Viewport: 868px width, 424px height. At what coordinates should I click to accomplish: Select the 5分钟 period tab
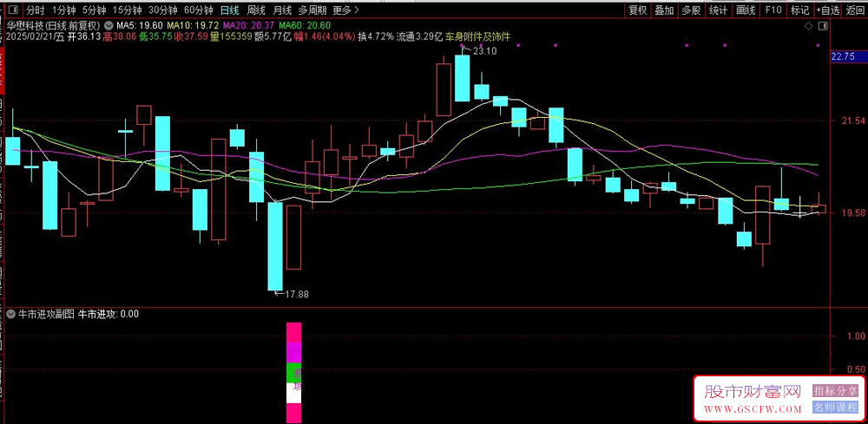pyautogui.click(x=94, y=10)
